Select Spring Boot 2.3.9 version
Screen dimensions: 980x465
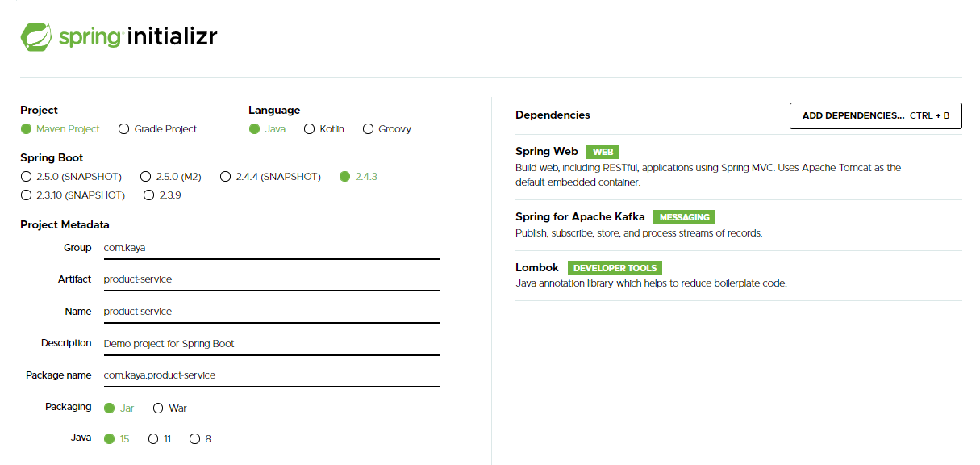(162, 195)
